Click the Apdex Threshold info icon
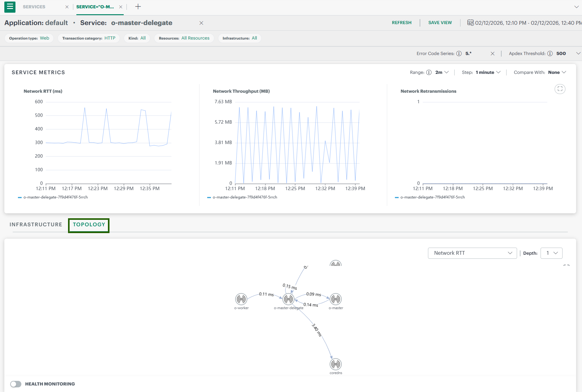Screen dimensions: 582x392 pos(550,53)
